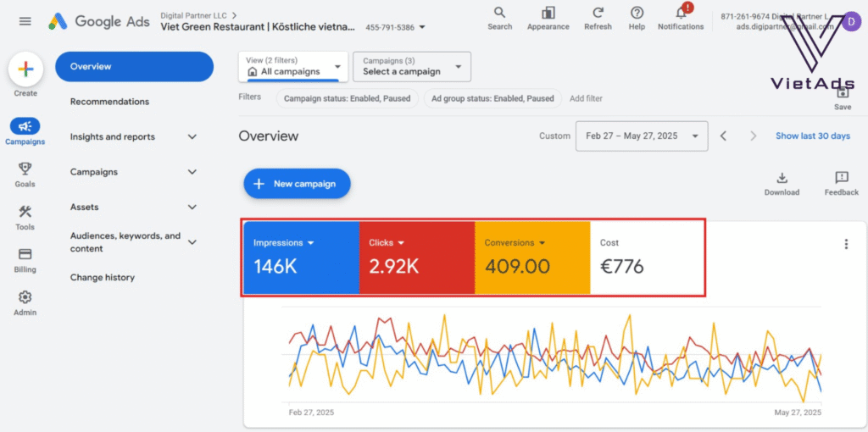
Task: Expand Campaigns section in sidebar
Action: point(192,172)
